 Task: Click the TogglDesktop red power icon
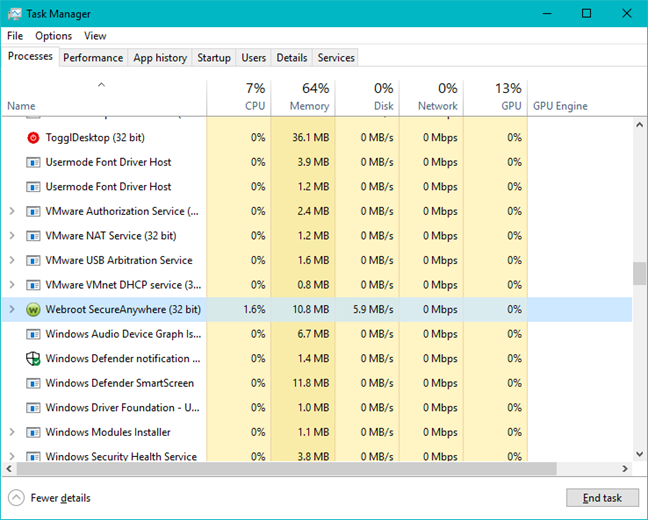[x=33, y=138]
